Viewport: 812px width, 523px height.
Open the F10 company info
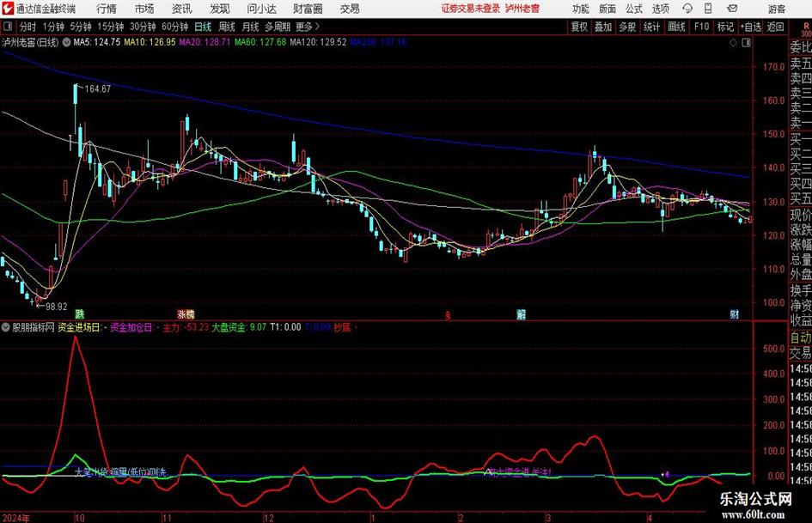pos(702,27)
